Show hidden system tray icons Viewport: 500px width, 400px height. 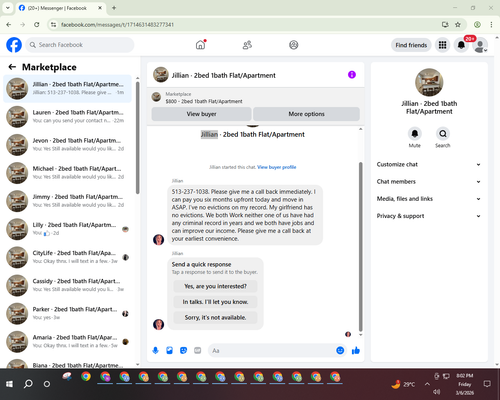[427, 384]
